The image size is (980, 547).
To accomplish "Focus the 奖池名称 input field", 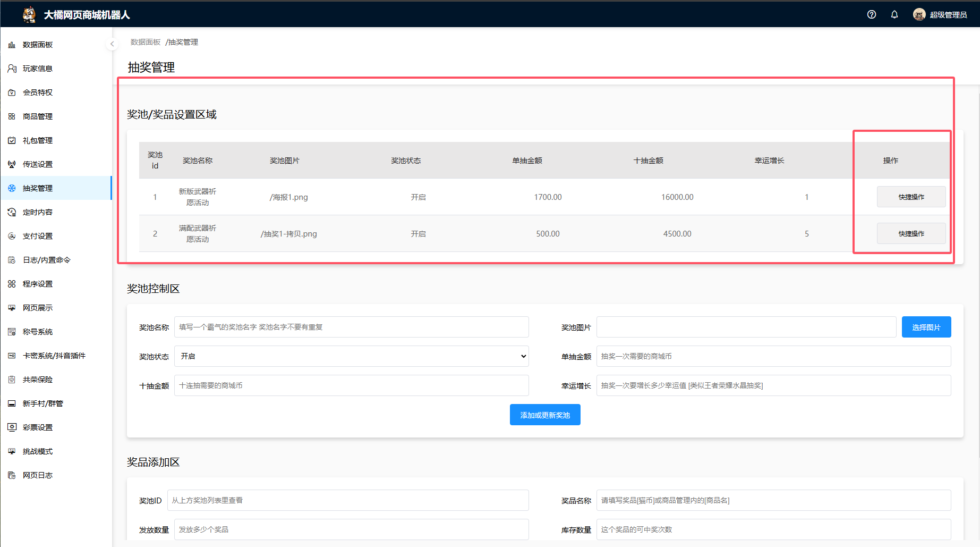I will [x=351, y=327].
